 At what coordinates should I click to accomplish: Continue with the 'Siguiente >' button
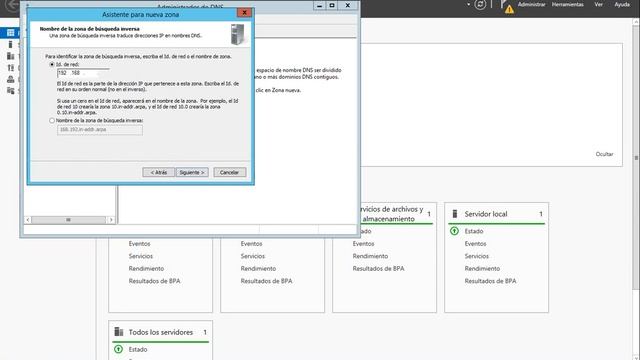[x=192, y=173]
